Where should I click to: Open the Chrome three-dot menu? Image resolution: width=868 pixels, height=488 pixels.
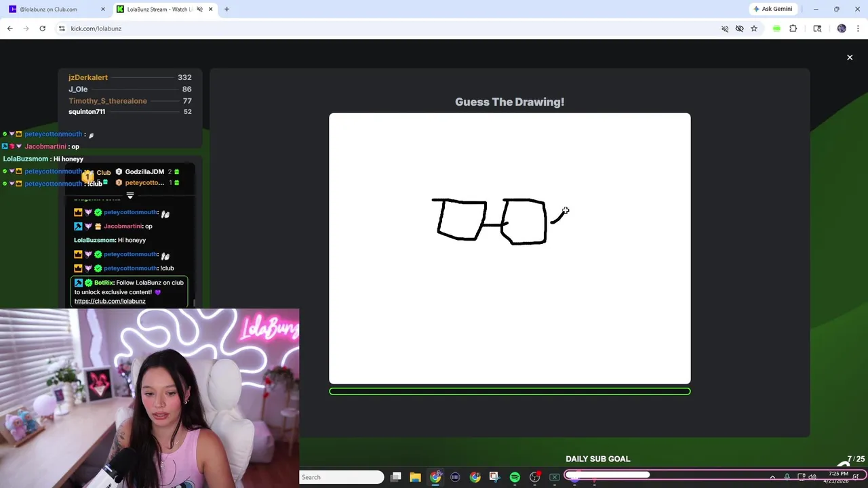pyautogui.click(x=858, y=28)
